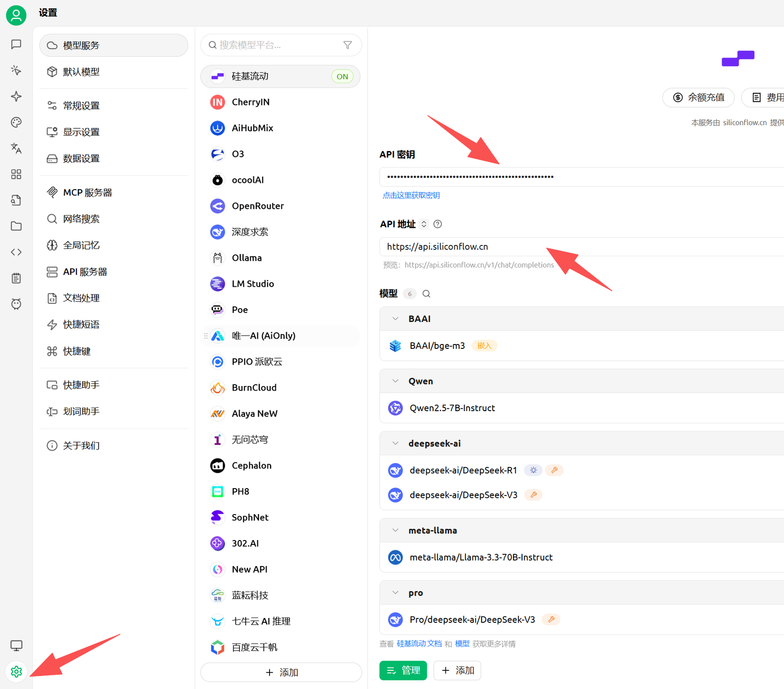Screen dimensions: 784x689
Task: Open the paint palette icon in sidebar
Action: click(16, 122)
